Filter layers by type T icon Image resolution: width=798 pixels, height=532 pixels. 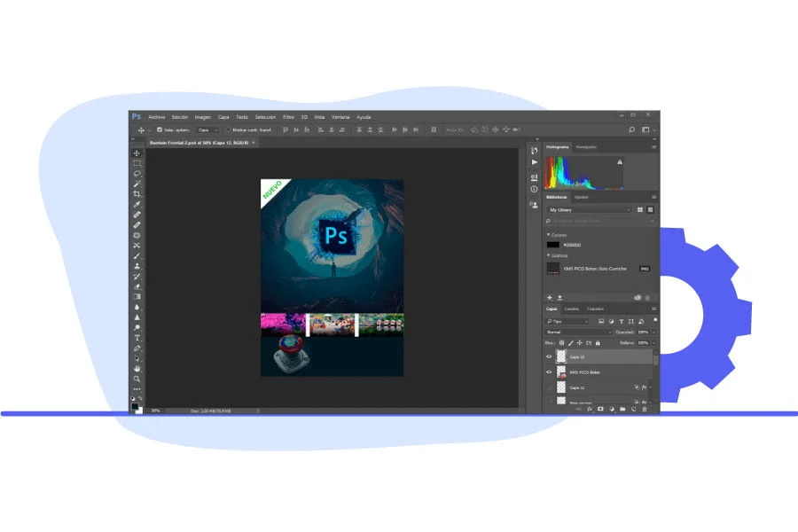click(x=622, y=321)
